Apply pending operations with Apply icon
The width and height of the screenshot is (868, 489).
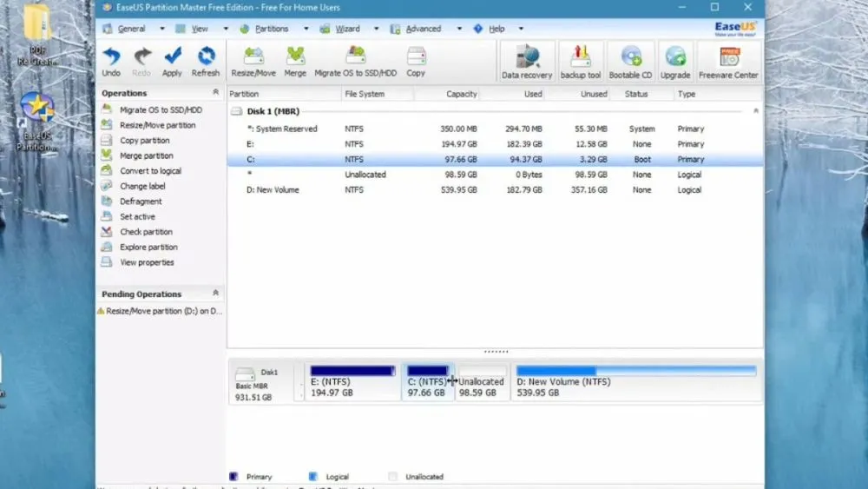(x=172, y=61)
